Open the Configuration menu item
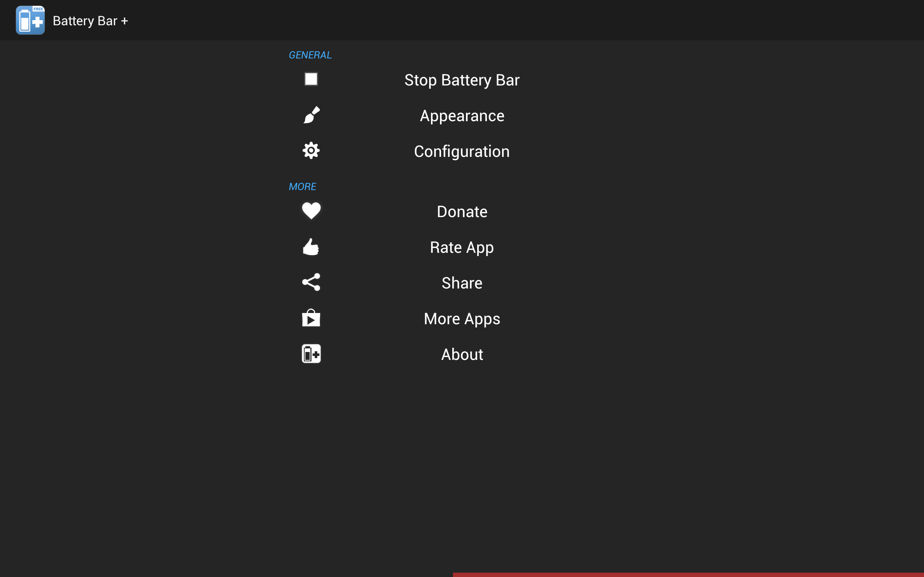The image size is (924, 577). click(462, 151)
